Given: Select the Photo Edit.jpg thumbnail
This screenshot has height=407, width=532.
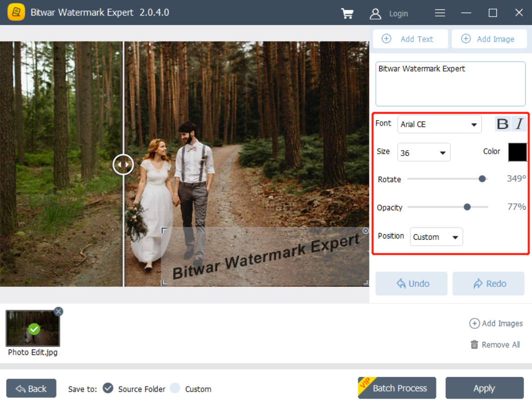Looking at the screenshot, I should (33, 328).
